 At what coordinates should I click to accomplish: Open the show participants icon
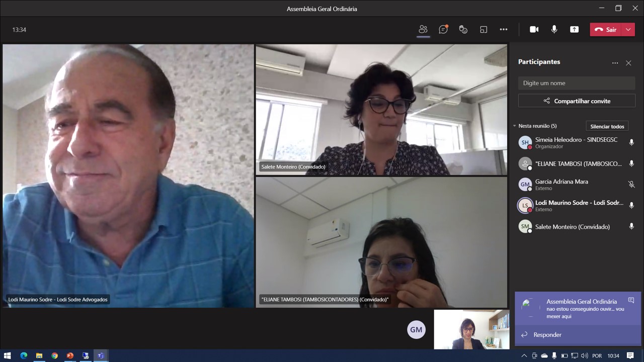(423, 30)
